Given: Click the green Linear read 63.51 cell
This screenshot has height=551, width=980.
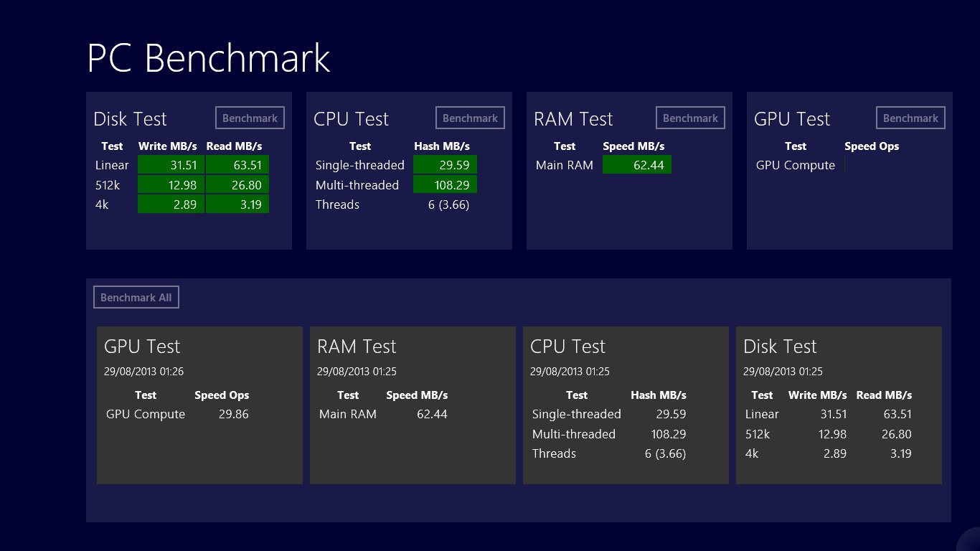Looking at the screenshot, I should pyautogui.click(x=237, y=165).
